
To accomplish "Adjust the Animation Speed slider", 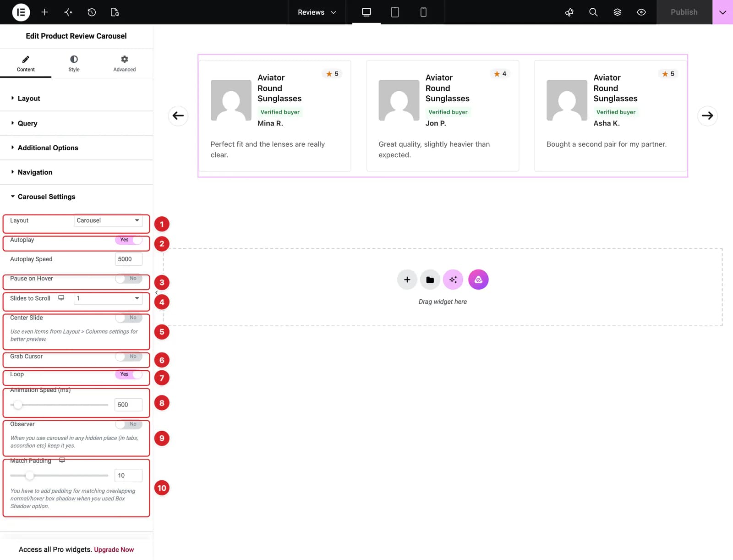I will 59,405.
